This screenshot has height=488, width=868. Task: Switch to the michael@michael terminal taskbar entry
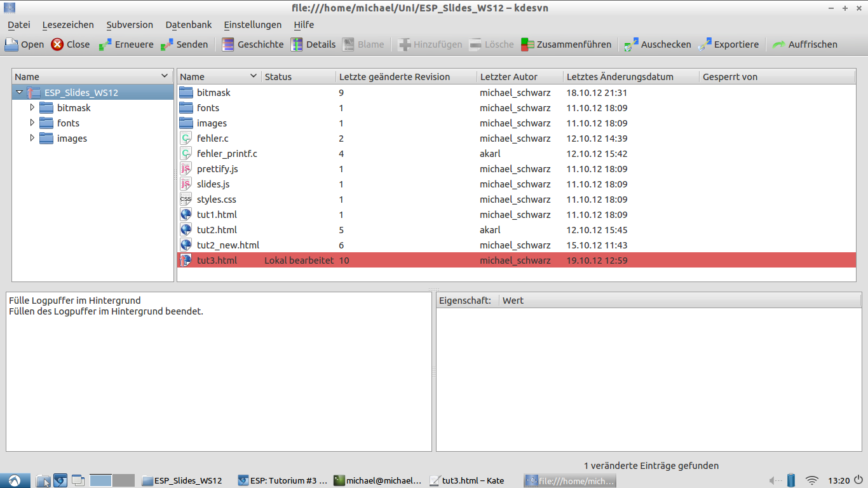[378, 480]
